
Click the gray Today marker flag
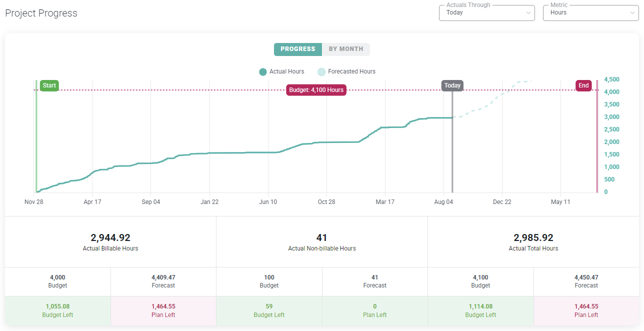tap(452, 85)
